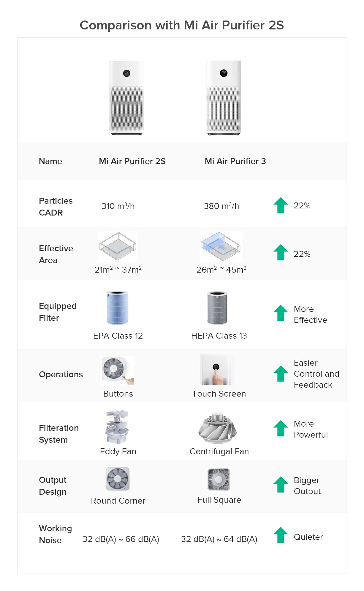Click the blue EPA Class 12 filter image
The image size is (364, 591).
117,308
